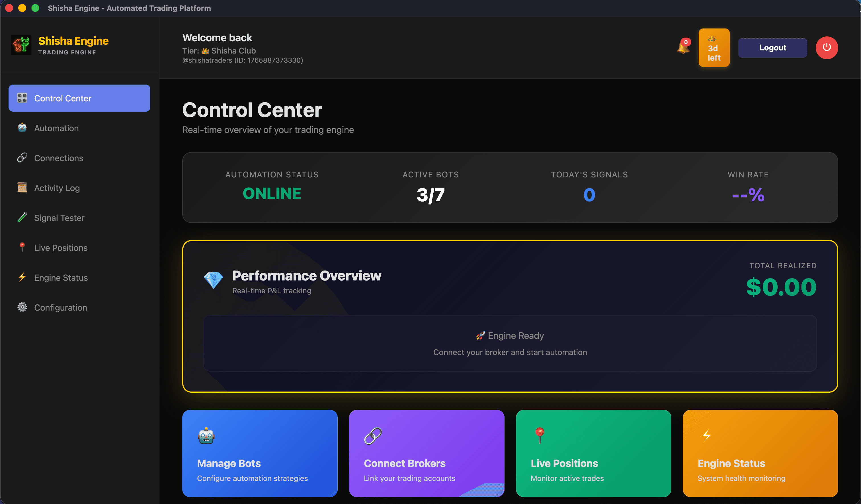The height and width of the screenshot is (504, 861).
Task: Click the chain link icon on Connect Brokers
Action: click(373, 436)
